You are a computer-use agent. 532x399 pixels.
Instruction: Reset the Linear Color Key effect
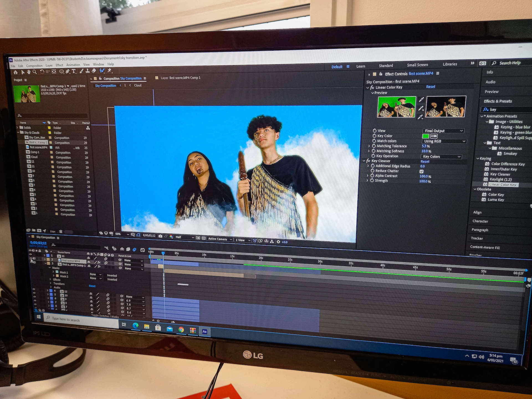click(x=431, y=87)
